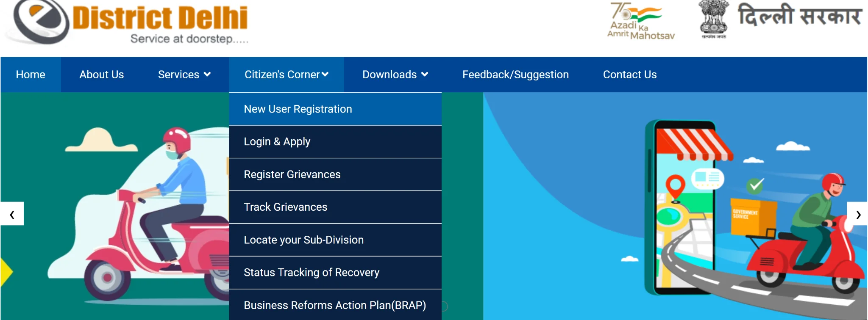Image resolution: width=868 pixels, height=320 pixels.
Task: Expand the Services dropdown menu
Action: [184, 74]
